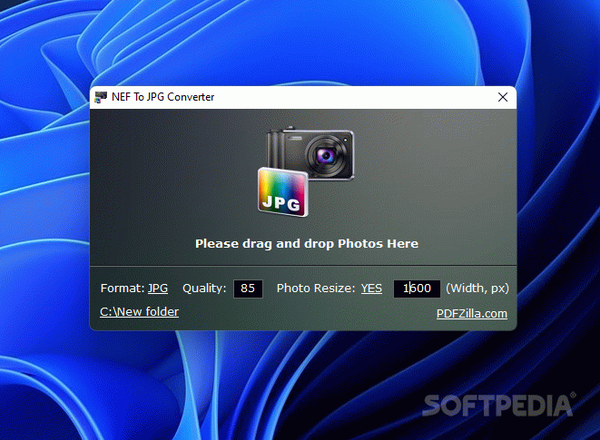Click the 'NEF To JPG Converter' window title

pos(163,97)
